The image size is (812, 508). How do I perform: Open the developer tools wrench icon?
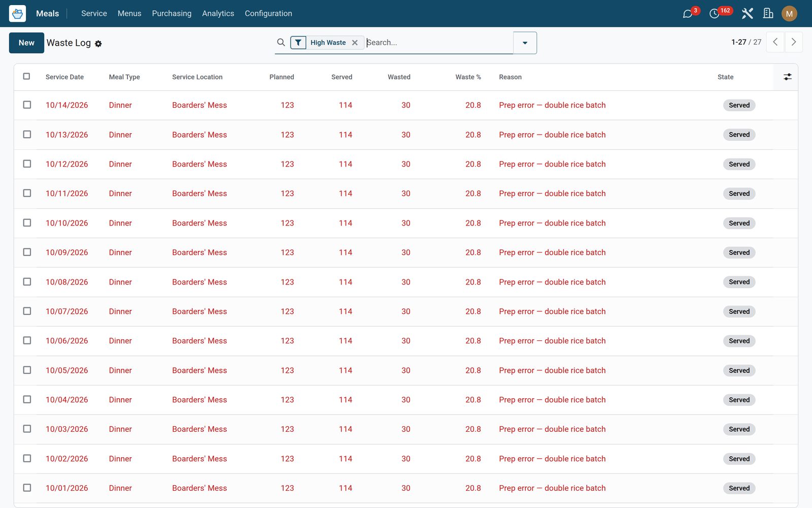[747, 13]
